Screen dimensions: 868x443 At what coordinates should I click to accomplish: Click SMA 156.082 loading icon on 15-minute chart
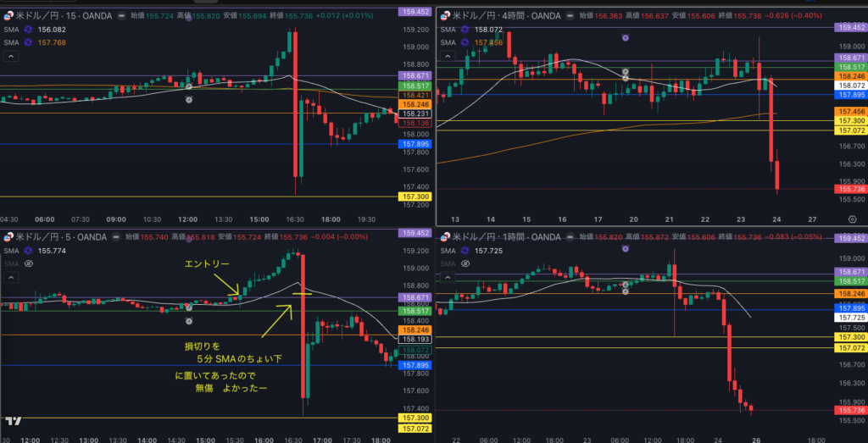pos(27,28)
